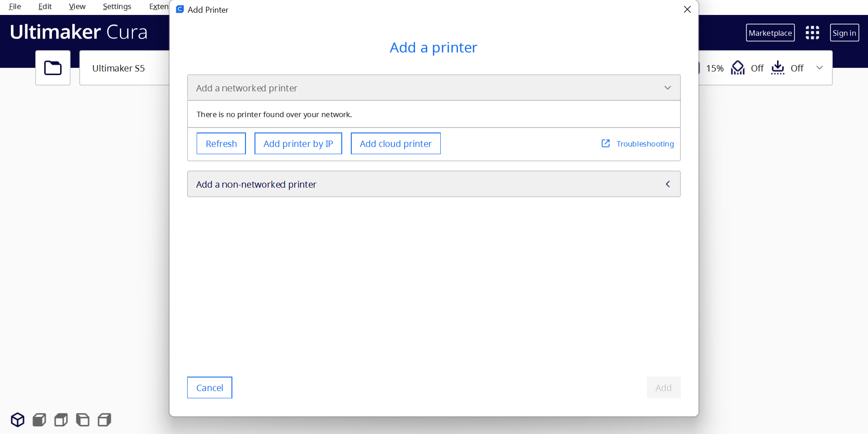Click the support structure icon

738,68
